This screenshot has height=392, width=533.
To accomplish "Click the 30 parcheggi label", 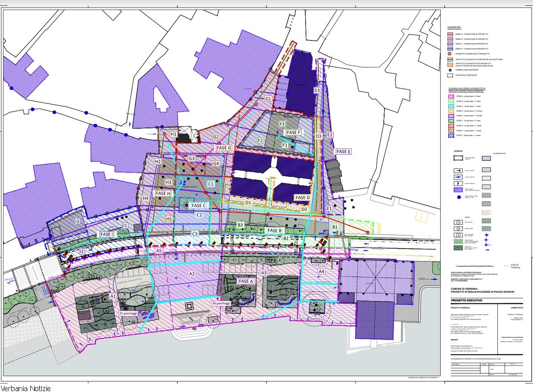I will 220,303.
